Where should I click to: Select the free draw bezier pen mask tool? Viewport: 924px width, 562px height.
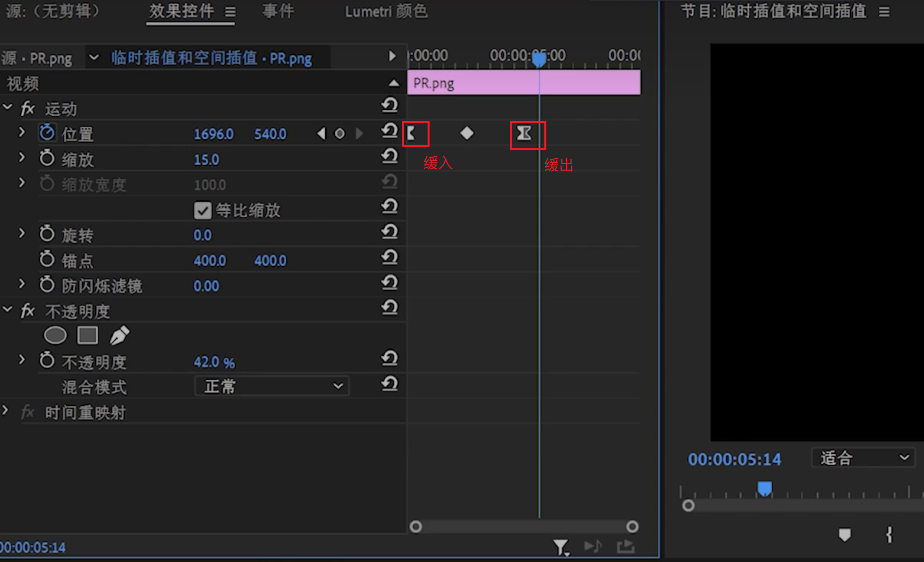tap(120, 336)
